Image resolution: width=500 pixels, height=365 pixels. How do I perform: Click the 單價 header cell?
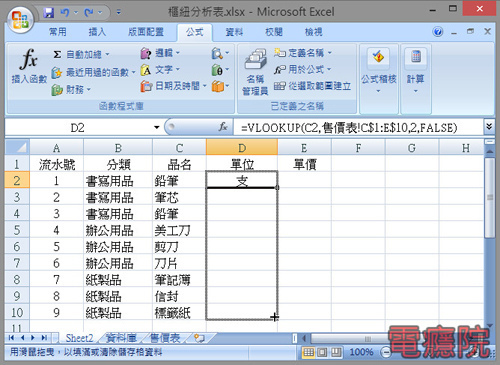pos(304,164)
